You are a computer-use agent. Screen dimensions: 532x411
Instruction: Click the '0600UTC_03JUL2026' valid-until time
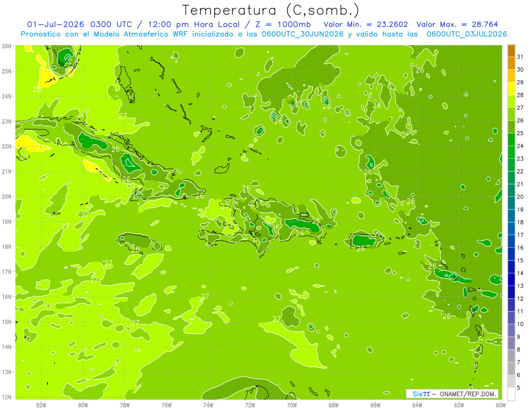(467, 34)
